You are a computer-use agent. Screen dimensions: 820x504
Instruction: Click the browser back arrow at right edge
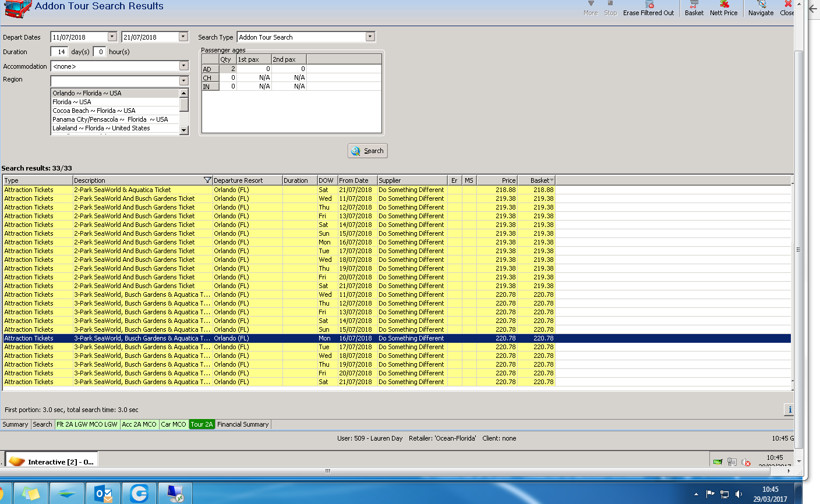(x=814, y=9)
